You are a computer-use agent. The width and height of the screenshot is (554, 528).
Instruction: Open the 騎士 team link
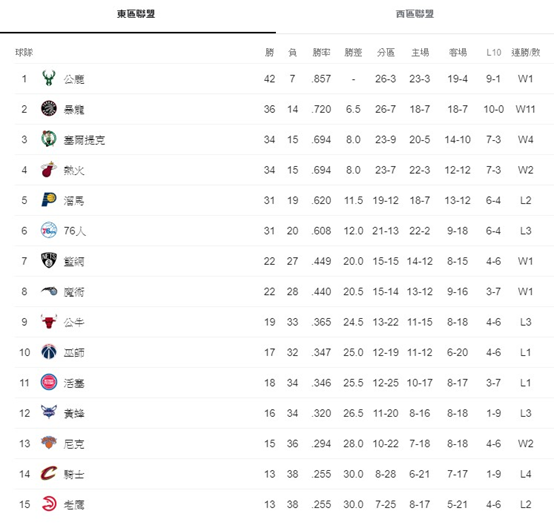point(74,474)
